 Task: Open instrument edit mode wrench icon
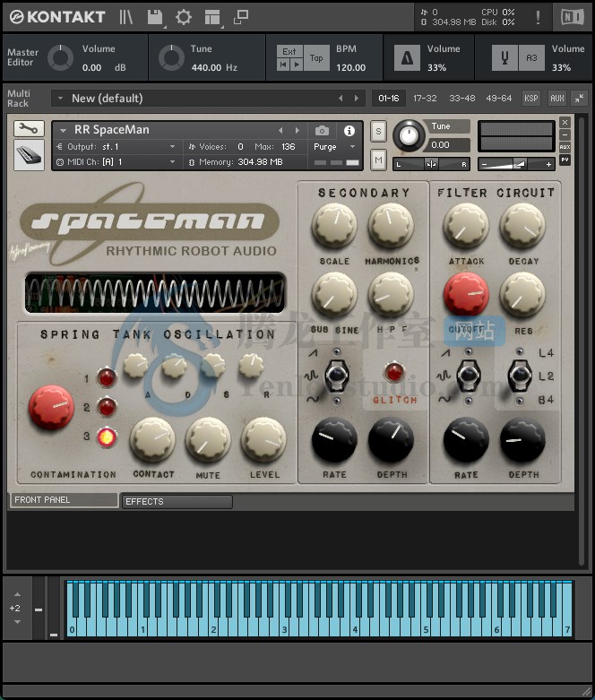click(29, 128)
